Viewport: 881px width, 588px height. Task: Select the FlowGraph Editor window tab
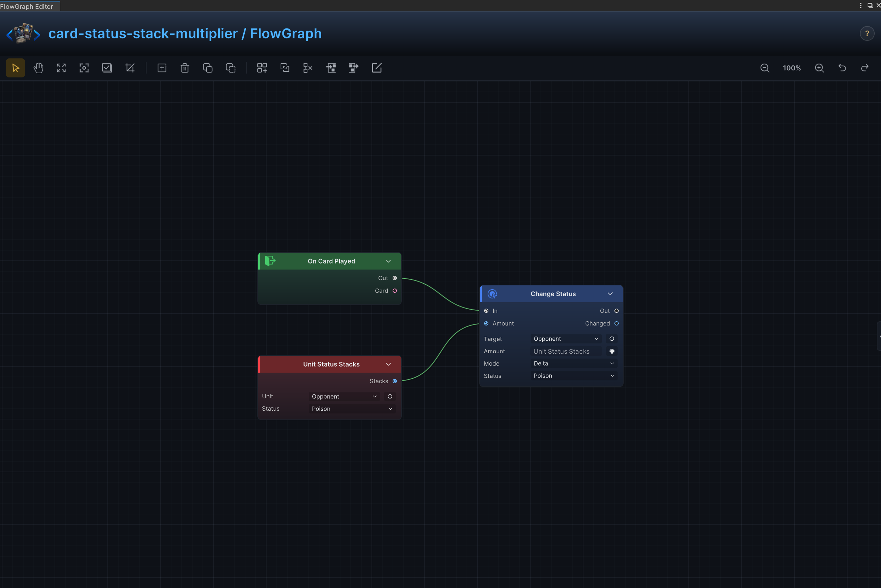click(30, 6)
